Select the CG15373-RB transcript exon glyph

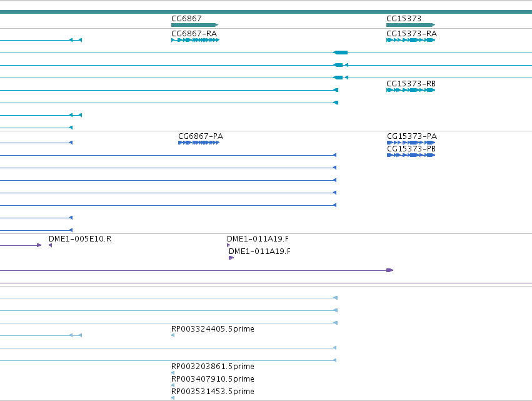[x=411, y=90]
